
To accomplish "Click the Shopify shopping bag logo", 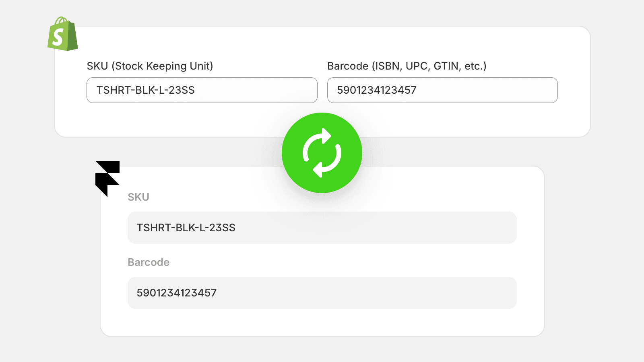I will 63,34.
